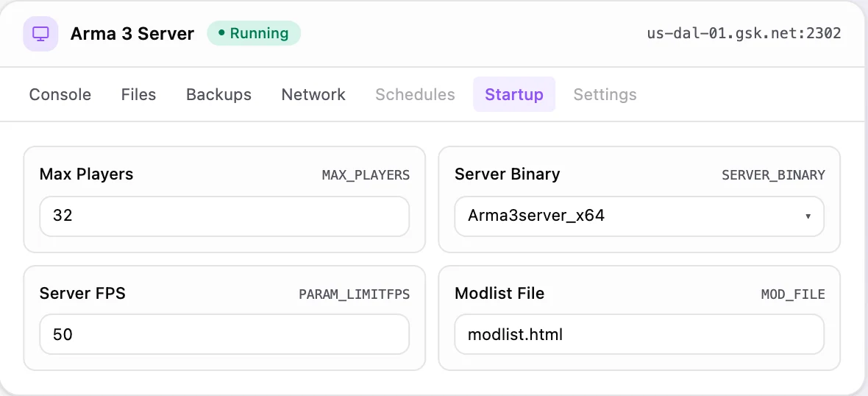Click the MOD_FILE variable label

click(793, 294)
